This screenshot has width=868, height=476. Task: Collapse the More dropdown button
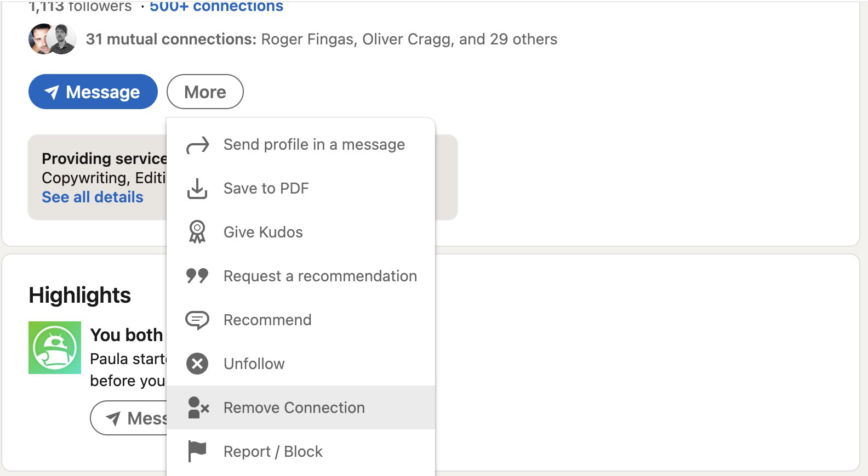[x=205, y=92]
